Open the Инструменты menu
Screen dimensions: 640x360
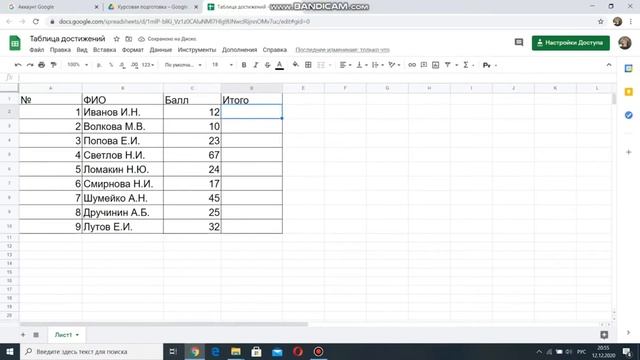point(197,50)
